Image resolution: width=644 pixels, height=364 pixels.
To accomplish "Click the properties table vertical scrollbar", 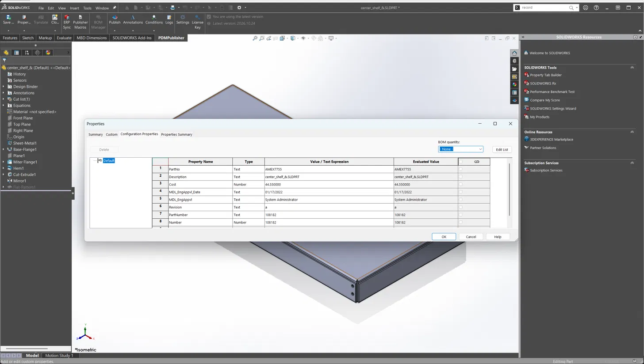I will 510,190.
